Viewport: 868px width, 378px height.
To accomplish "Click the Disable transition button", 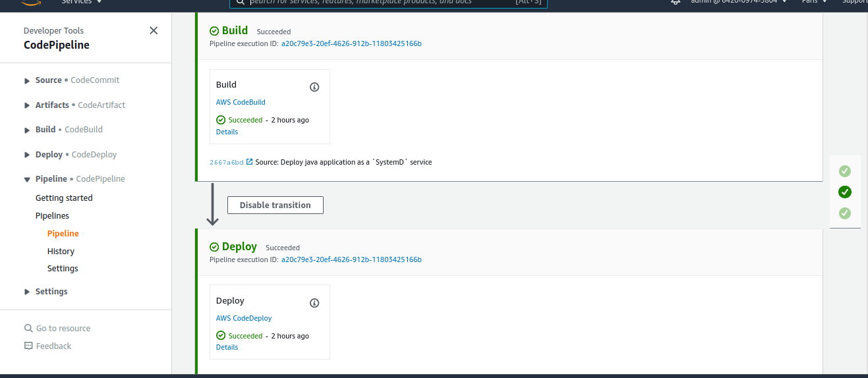I will pos(275,205).
